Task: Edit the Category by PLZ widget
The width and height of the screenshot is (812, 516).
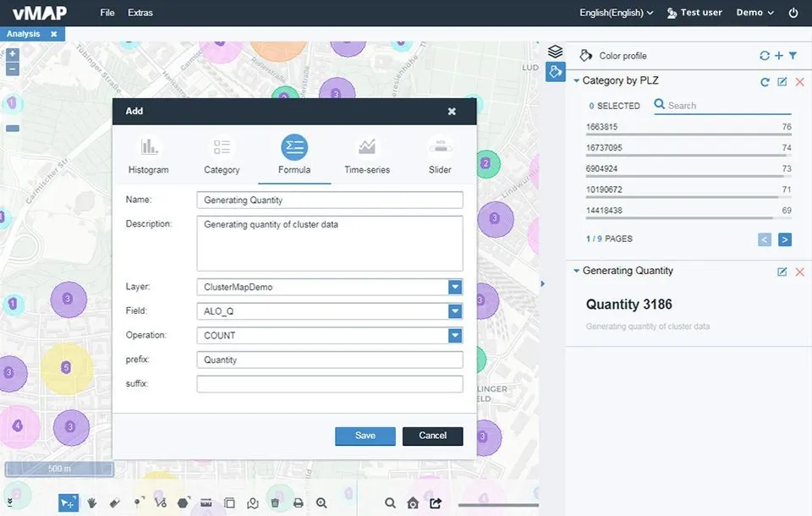Action: coord(782,82)
